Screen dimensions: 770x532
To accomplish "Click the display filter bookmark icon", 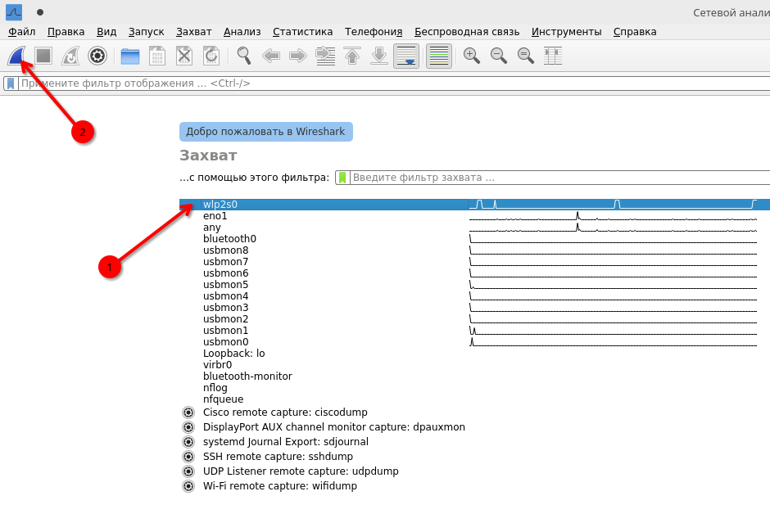I will pyautogui.click(x=11, y=83).
